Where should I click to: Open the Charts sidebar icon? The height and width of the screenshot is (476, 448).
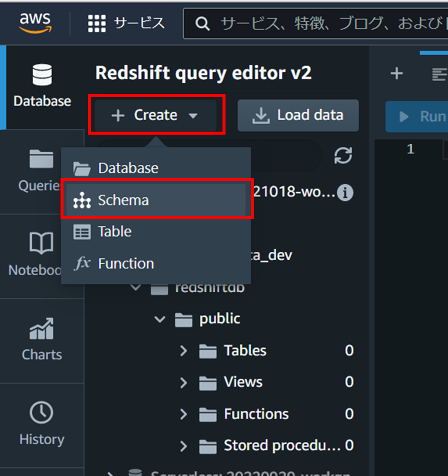point(41,328)
